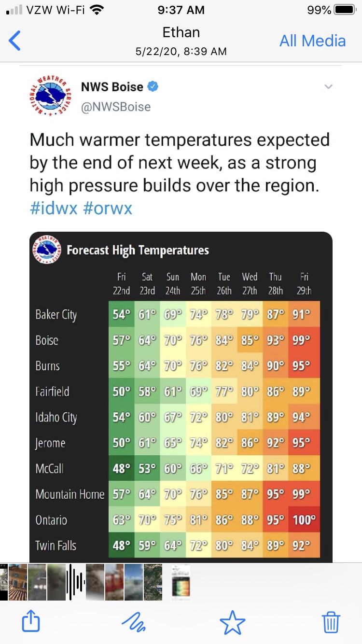This screenshot has height=644, width=362.
Task: Select the aerial map thumbnail
Action: 153,582
